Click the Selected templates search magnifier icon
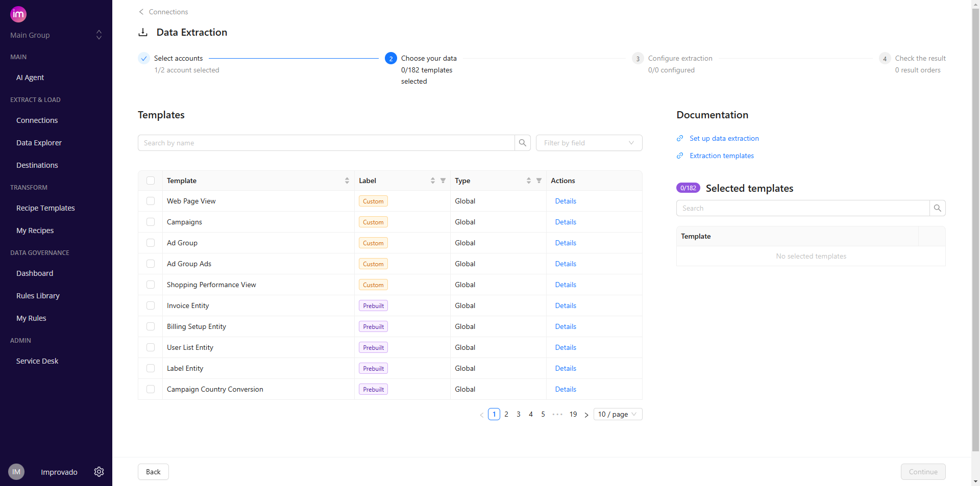This screenshot has width=980, height=486. (x=937, y=208)
